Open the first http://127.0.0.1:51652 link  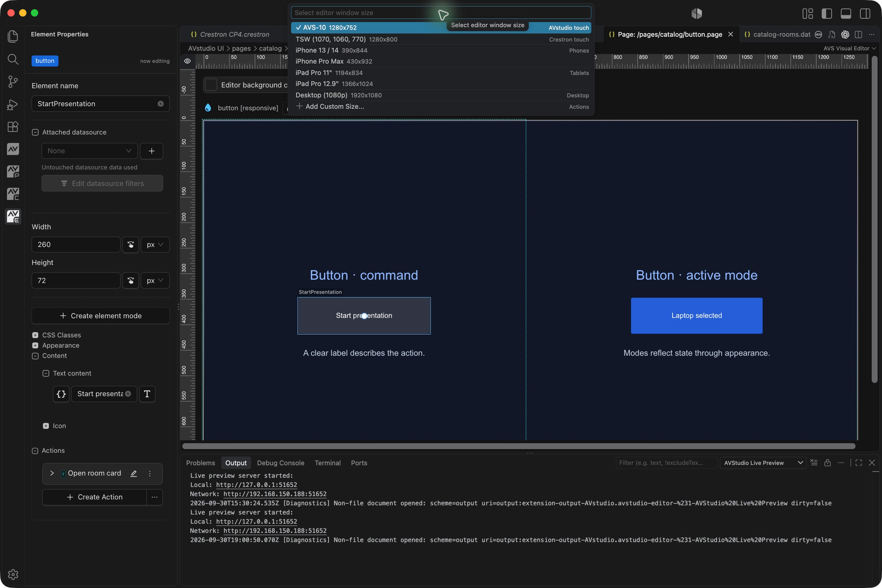pyautogui.click(x=256, y=484)
